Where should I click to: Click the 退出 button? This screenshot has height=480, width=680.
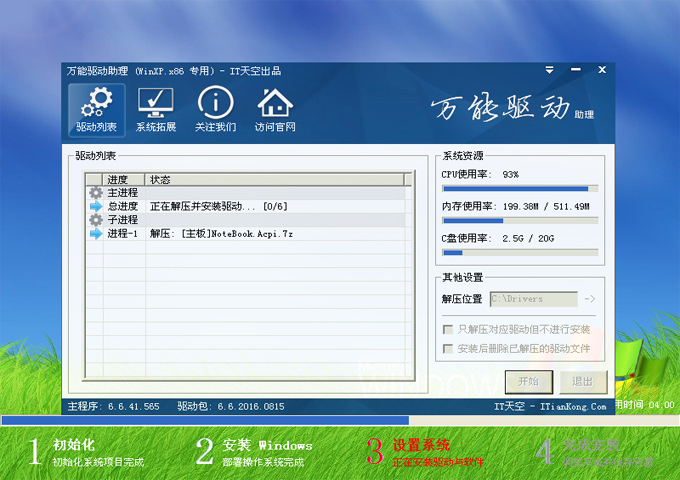click(582, 382)
